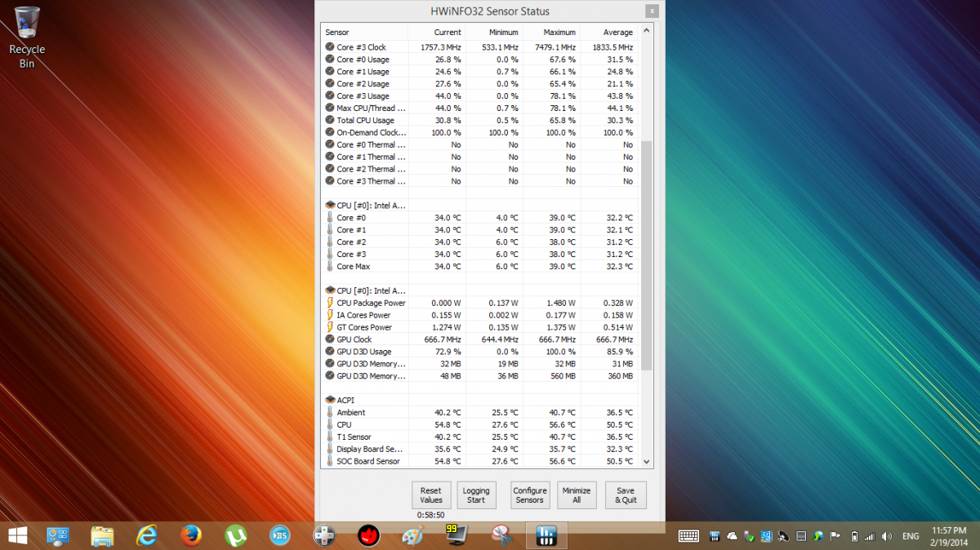Open the monitor icon showing 99
This screenshot has width=980, height=550.
click(457, 535)
